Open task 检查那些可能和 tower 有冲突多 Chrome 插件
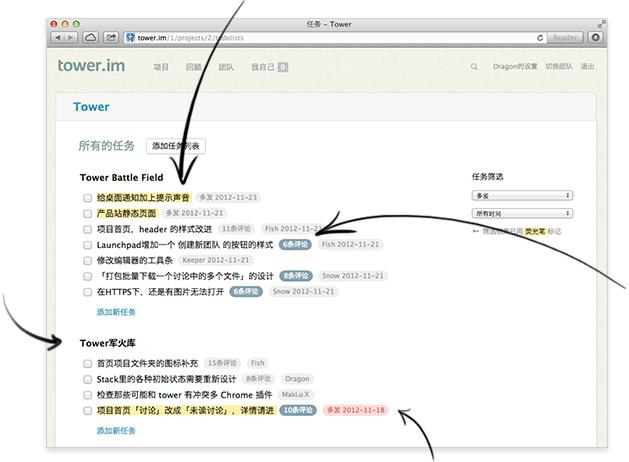This screenshot has width=629, height=462. (185, 395)
